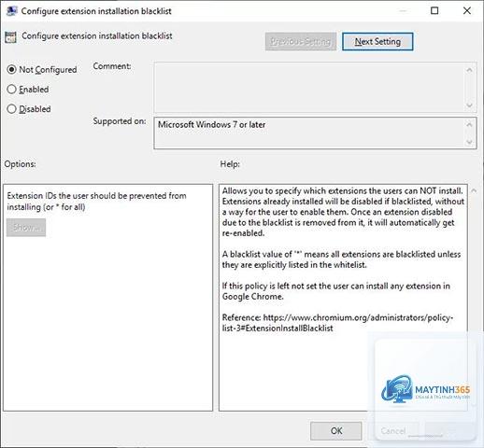The width and height of the screenshot is (484, 448).
Task: Click the chromium.org reference URL text
Action: 337,323
